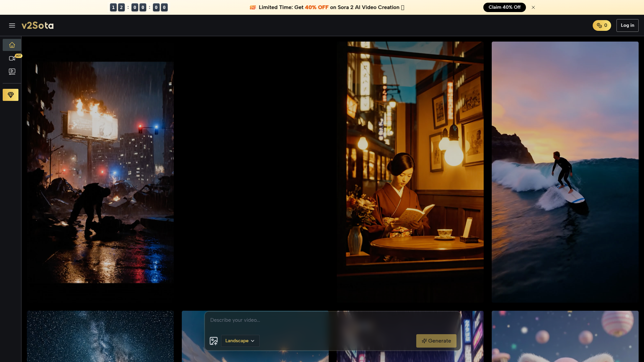Open the woman reading in cafe thumbnail
The width and height of the screenshot is (644, 362).
coord(410,172)
